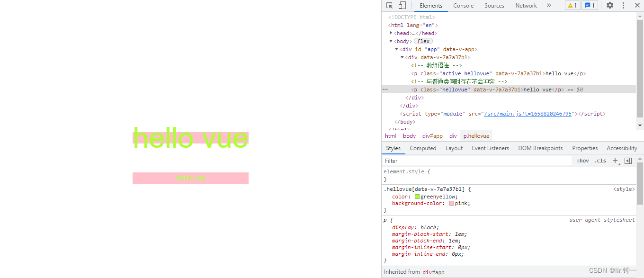Add a new style rule with plus icon
This screenshot has height=278, width=644.
coord(615,161)
